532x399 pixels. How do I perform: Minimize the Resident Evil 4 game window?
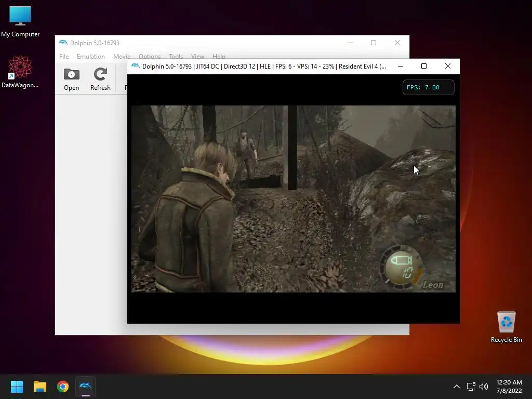tap(401, 66)
